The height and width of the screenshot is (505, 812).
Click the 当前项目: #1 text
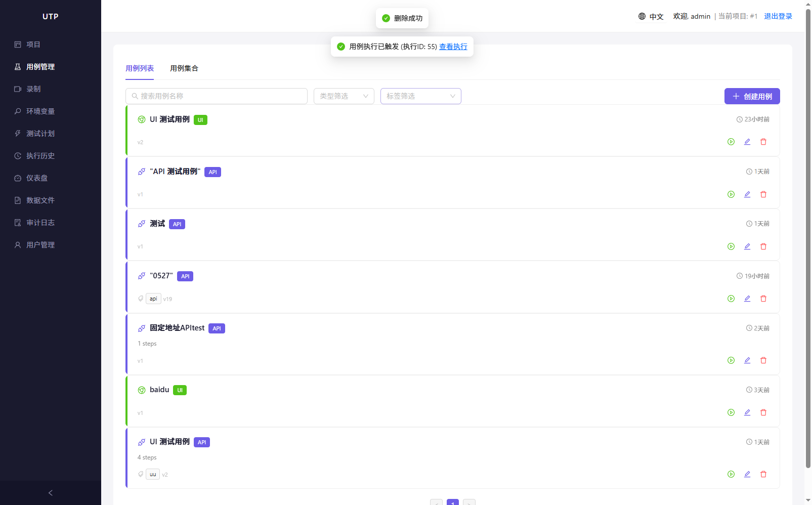tap(738, 16)
